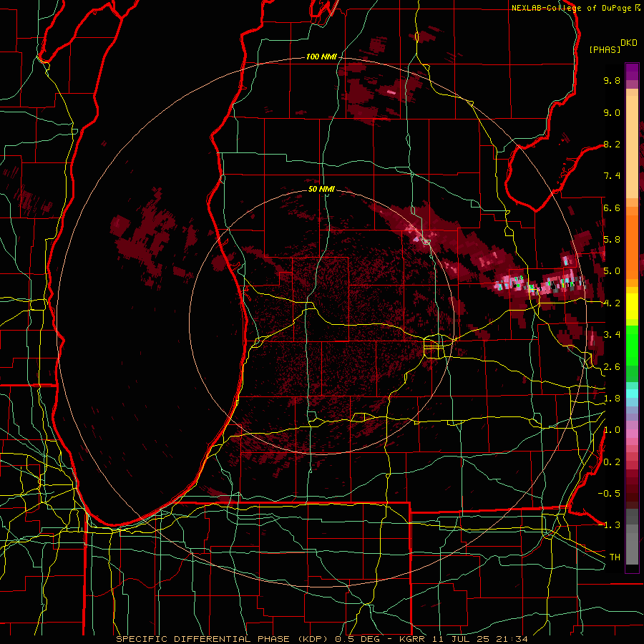Click the [PHAS] legend label
Image resolution: width=644 pixels, height=644 pixels.
click(x=605, y=49)
